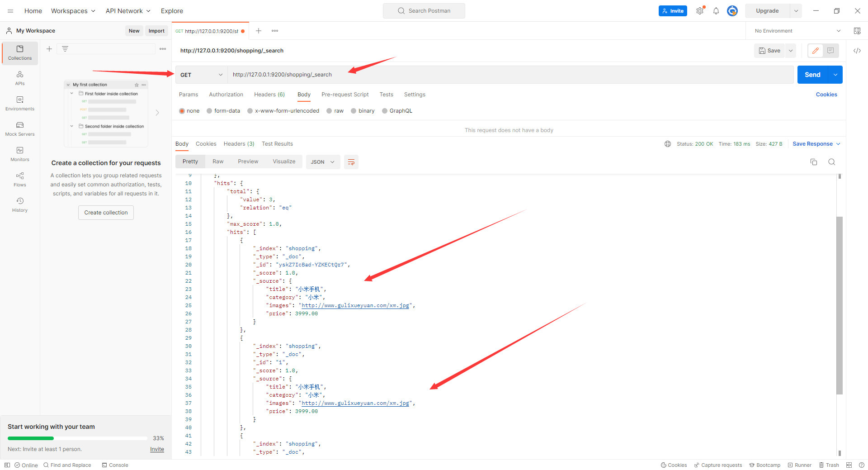868x470 pixels.
Task: Click the Invite link under team progress
Action: click(157, 449)
